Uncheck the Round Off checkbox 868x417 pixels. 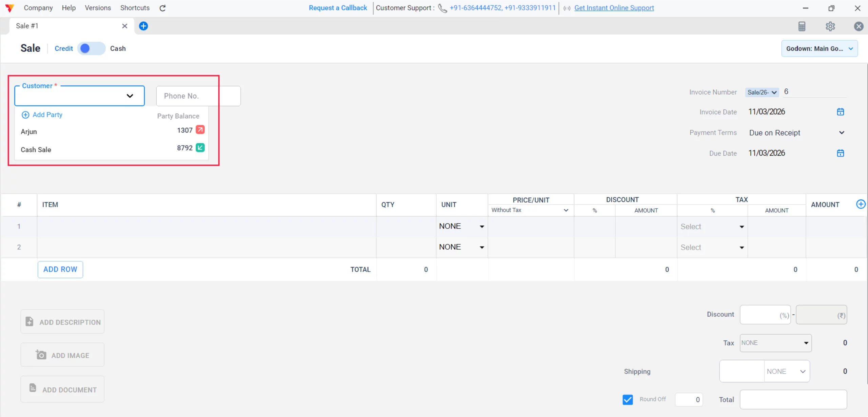pyautogui.click(x=628, y=399)
